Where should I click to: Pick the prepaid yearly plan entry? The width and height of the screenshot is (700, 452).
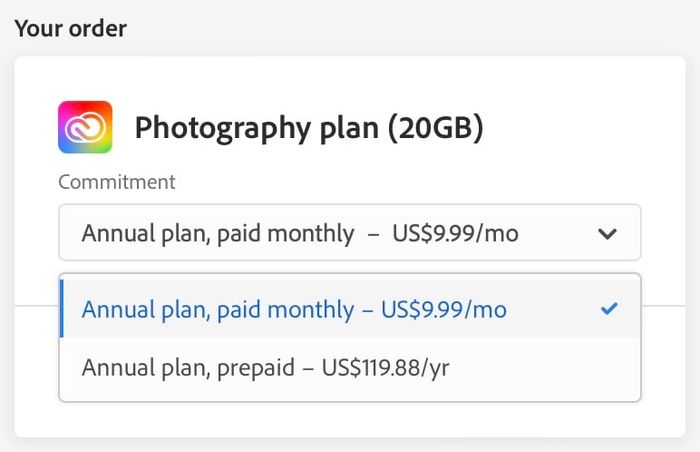(x=350, y=368)
